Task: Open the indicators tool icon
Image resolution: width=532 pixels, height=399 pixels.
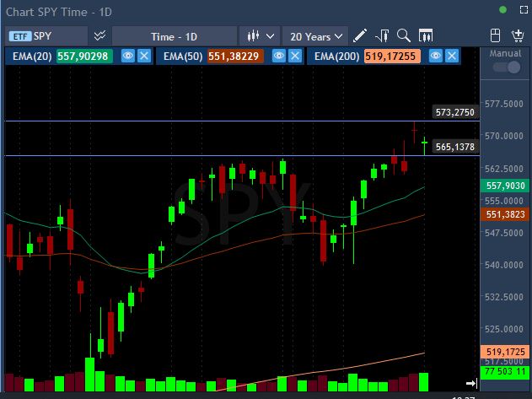Action: point(382,35)
